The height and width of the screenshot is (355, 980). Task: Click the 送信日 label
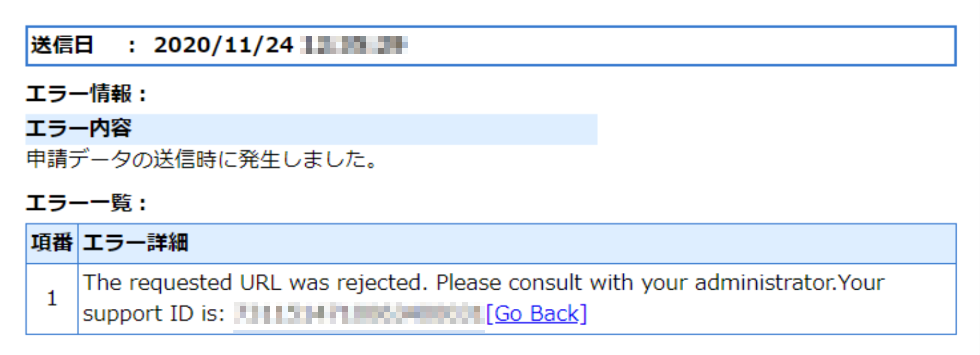coord(62,45)
